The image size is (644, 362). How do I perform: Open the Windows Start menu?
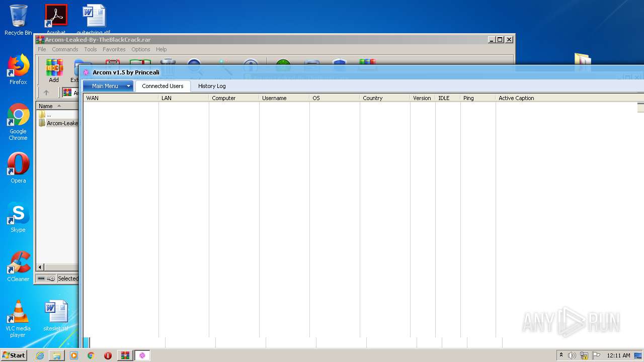[14, 355]
